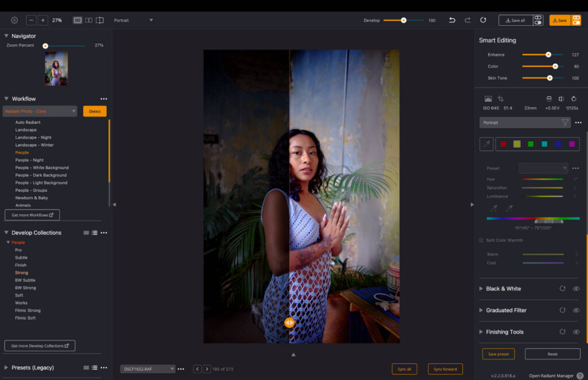Go to previous image arrow
This screenshot has height=380, width=588.
(x=198, y=369)
